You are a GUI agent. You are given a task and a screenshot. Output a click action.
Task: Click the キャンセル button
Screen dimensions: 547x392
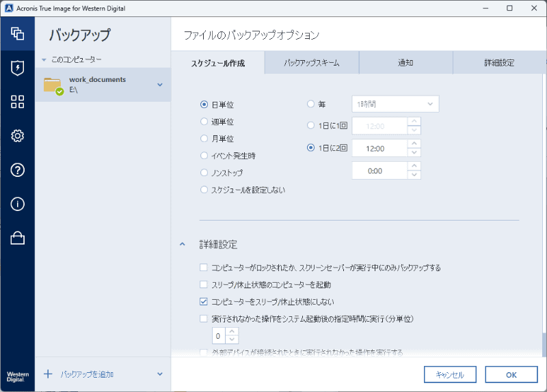pos(450,374)
